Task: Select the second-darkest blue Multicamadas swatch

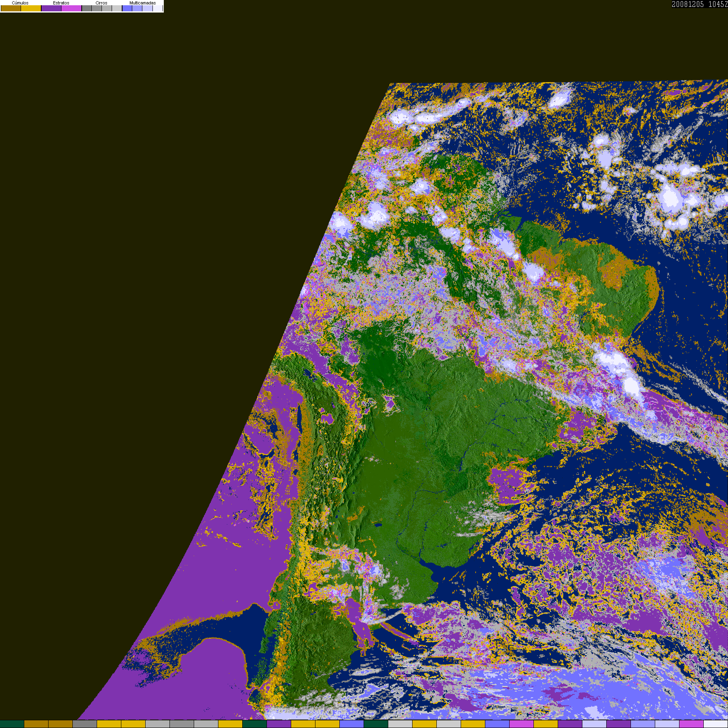Action: 137,8
